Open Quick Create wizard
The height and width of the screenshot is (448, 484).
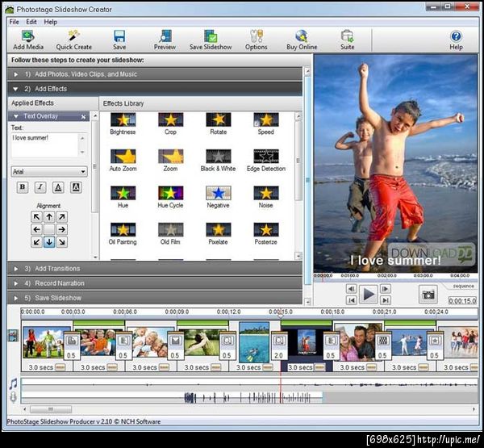[73, 40]
